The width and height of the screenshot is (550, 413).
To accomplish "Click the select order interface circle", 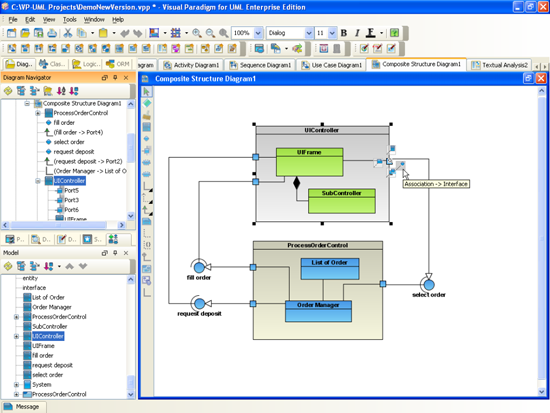I will 429,285.
